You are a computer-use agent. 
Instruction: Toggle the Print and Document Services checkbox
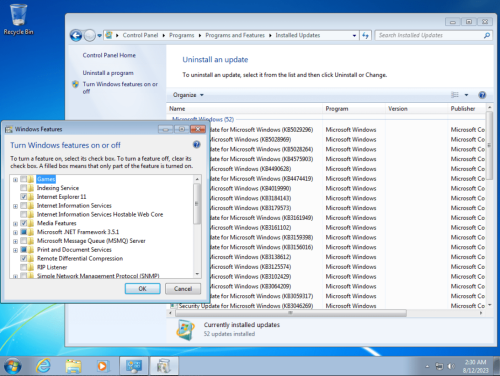coord(24,250)
